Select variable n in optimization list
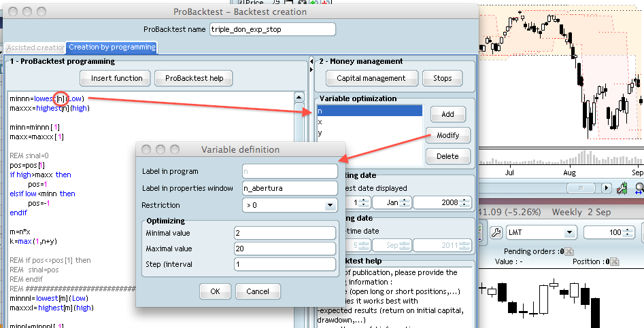644x328 pixels. (370, 111)
